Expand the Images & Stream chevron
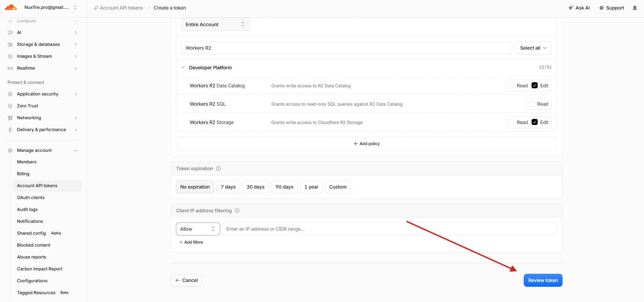The height and width of the screenshot is (302, 644). (x=76, y=56)
